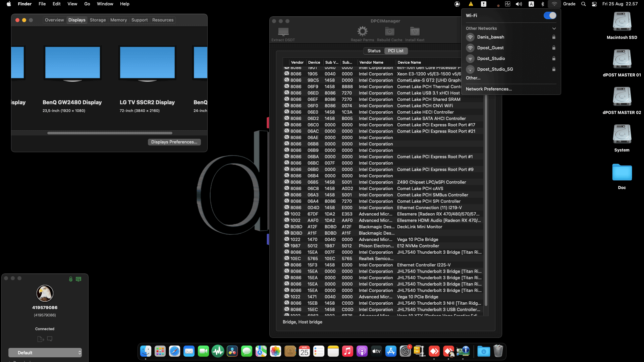Switch to the Status segment
644x362 pixels.
point(374,51)
